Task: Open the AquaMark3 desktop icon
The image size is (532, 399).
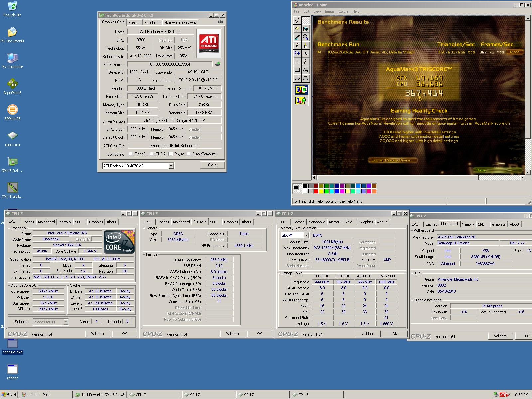Action: [12, 87]
